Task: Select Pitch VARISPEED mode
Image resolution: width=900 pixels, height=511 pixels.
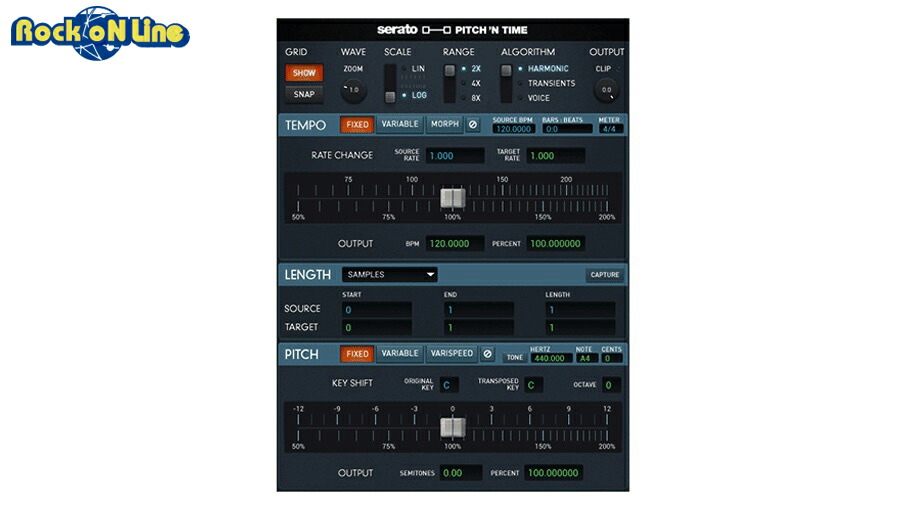Action: point(452,354)
